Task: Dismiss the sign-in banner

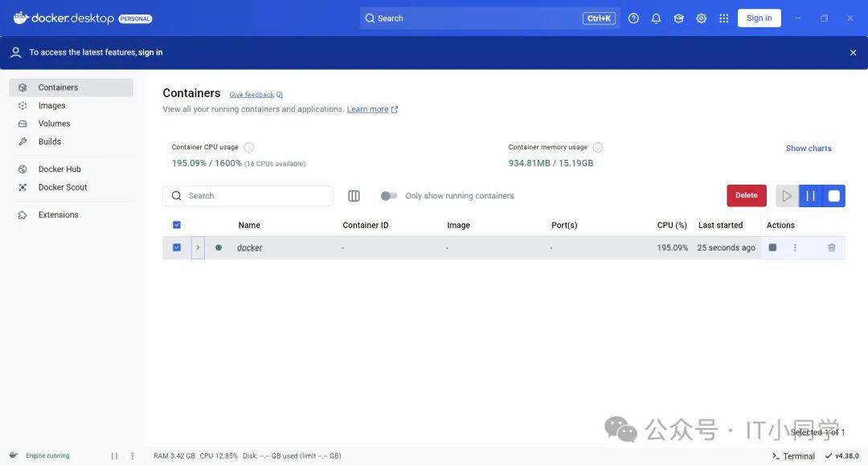Action: [853, 52]
